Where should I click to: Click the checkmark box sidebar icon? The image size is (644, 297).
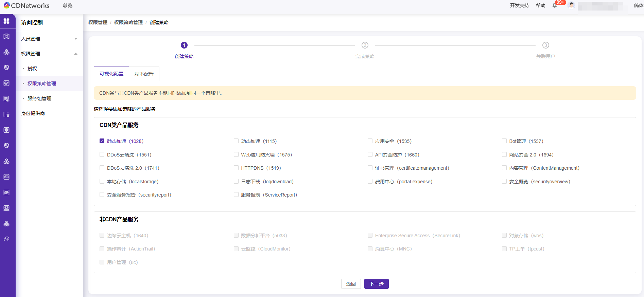[x=6, y=83]
